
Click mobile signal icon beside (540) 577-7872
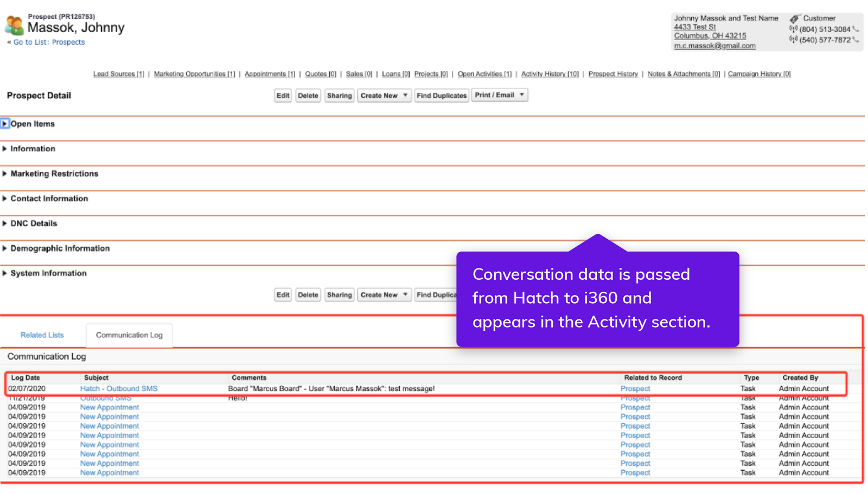point(793,40)
